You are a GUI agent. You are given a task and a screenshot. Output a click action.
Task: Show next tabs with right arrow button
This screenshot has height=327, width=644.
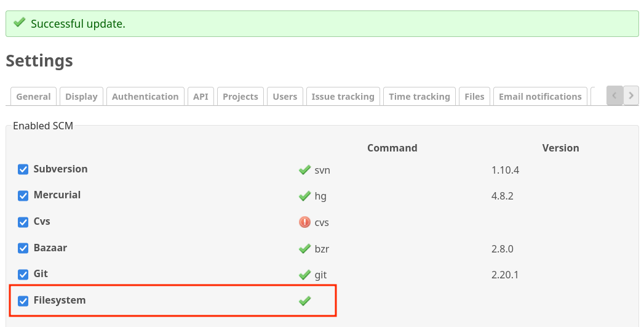click(631, 96)
